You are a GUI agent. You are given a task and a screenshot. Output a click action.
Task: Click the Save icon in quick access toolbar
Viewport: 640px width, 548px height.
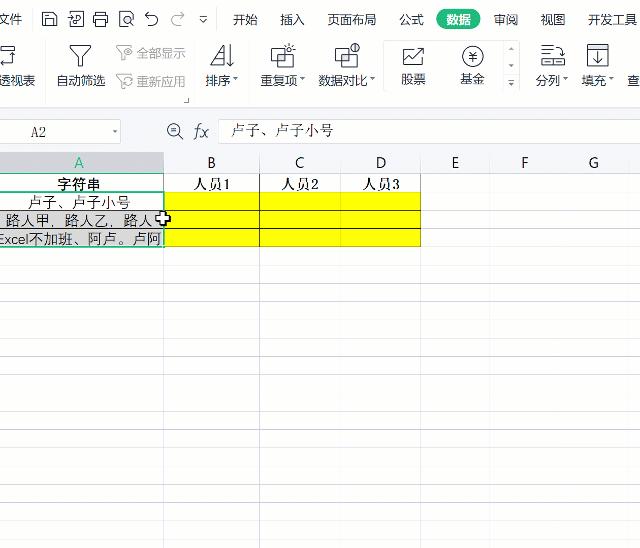49,19
